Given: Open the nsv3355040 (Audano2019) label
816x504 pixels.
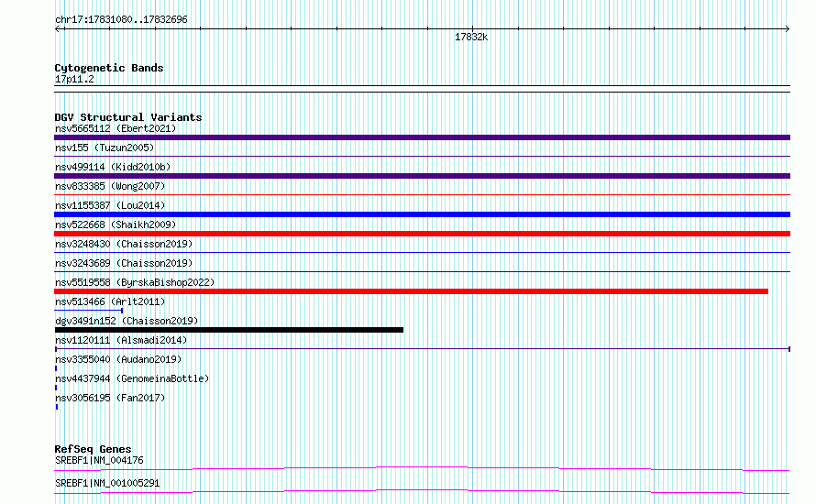Looking at the screenshot, I should click(118, 359).
